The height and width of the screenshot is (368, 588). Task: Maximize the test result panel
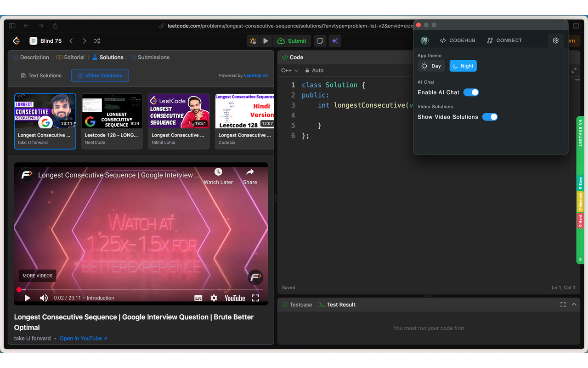pyautogui.click(x=563, y=305)
